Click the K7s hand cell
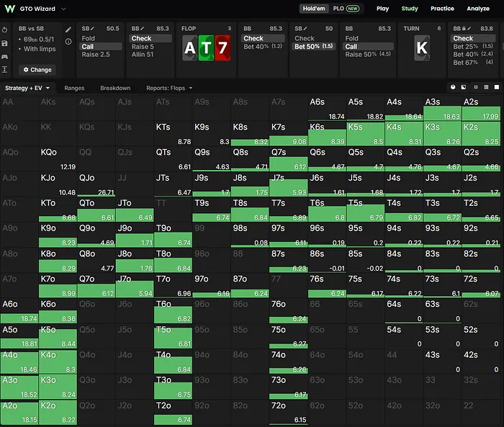This screenshot has width=504, height=427. coord(288,134)
